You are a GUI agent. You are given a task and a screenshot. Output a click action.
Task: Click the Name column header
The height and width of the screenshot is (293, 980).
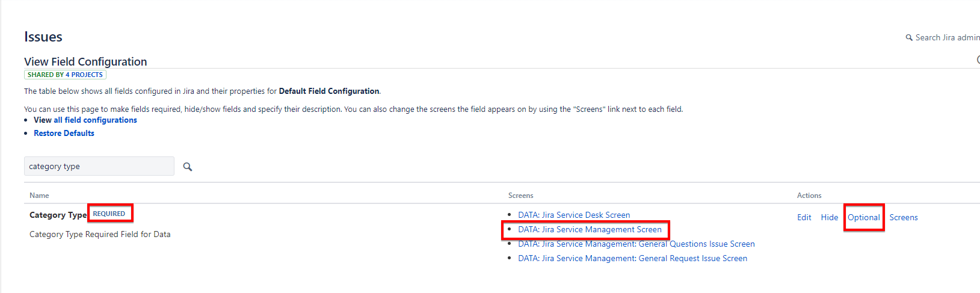tap(39, 196)
